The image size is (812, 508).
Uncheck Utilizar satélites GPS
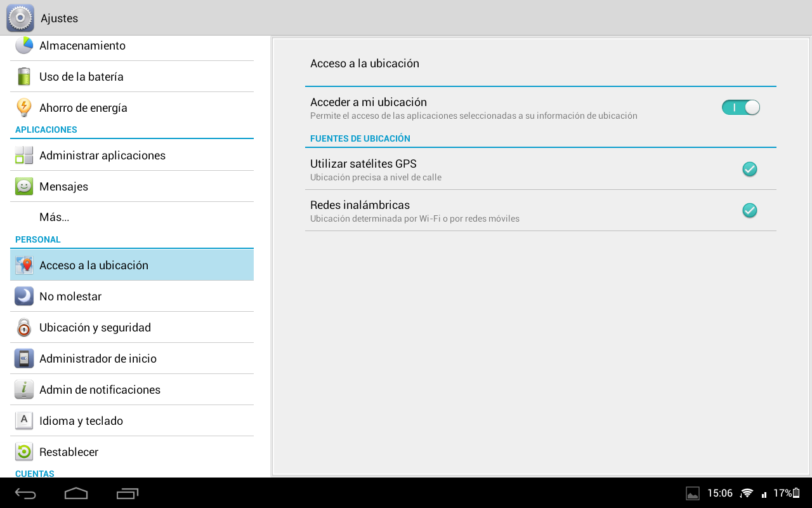point(749,169)
